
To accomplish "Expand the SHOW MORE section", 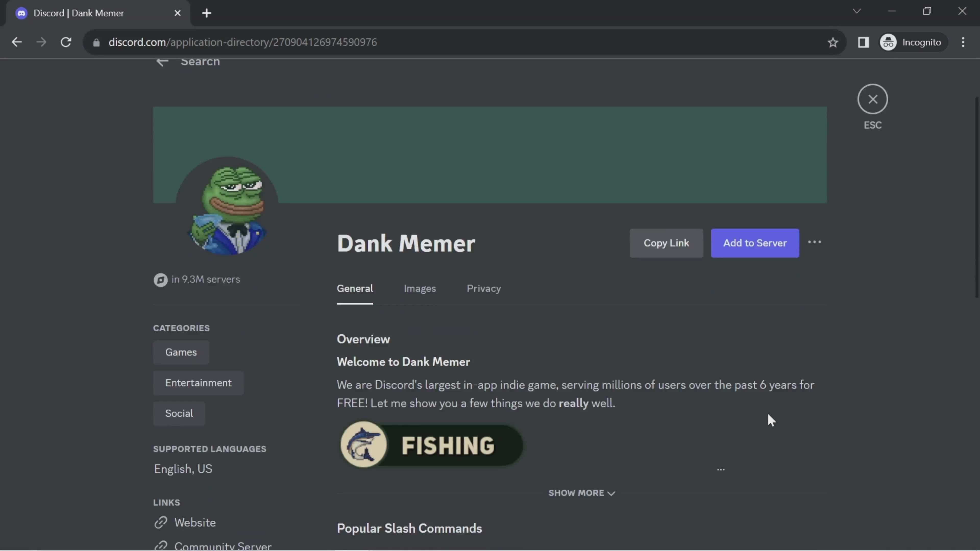I will 581,493.
